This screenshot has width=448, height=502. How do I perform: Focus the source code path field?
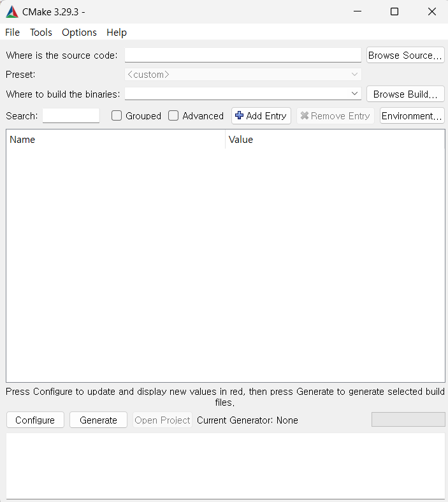point(243,55)
